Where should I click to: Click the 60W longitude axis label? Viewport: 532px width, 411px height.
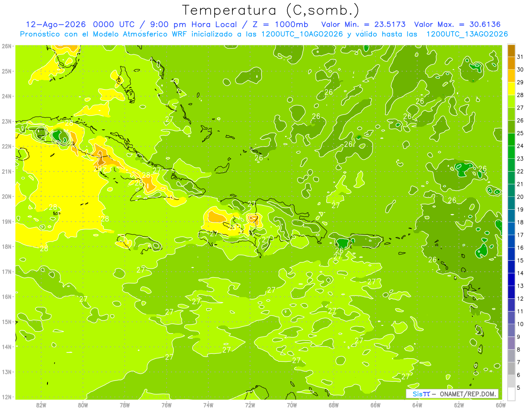point(501,405)
